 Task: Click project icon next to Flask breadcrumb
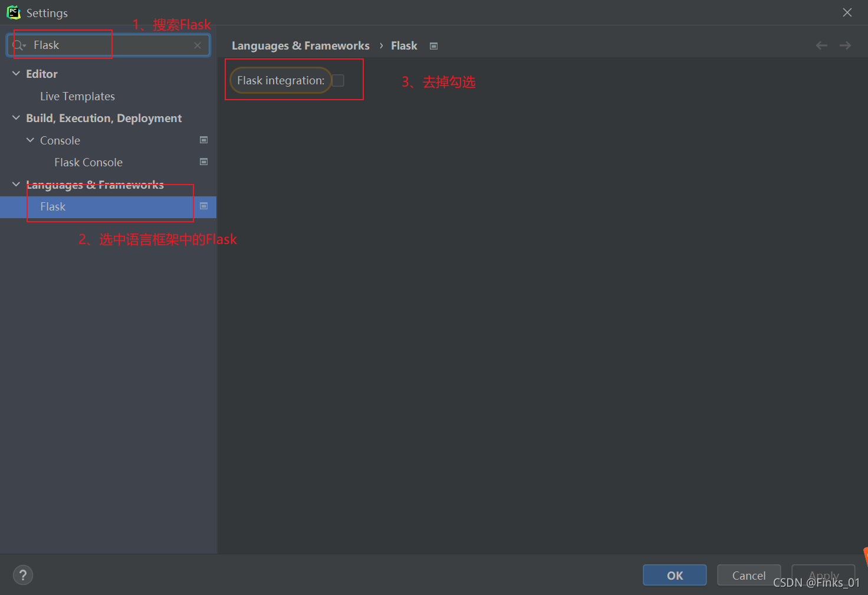pos(434,46)
